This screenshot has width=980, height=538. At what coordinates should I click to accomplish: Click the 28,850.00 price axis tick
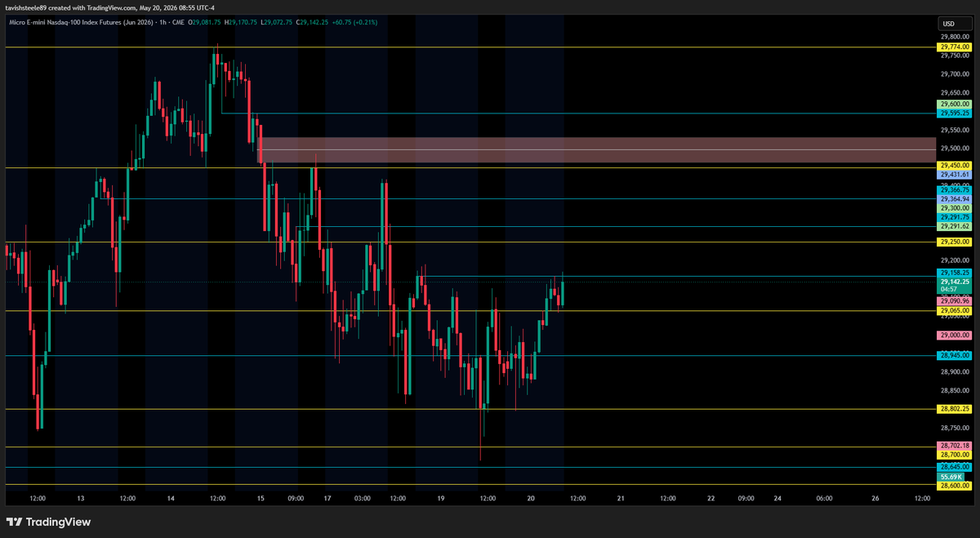pyautogui.click(x=955, y=390)
